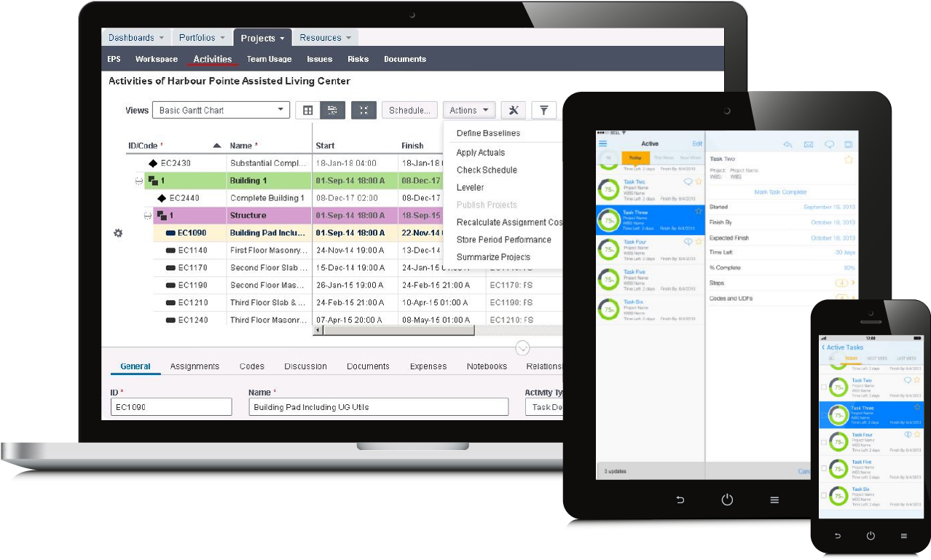Open the wrench customize tools icon
This screenshot has width=931, height=560.
point(514,110)
